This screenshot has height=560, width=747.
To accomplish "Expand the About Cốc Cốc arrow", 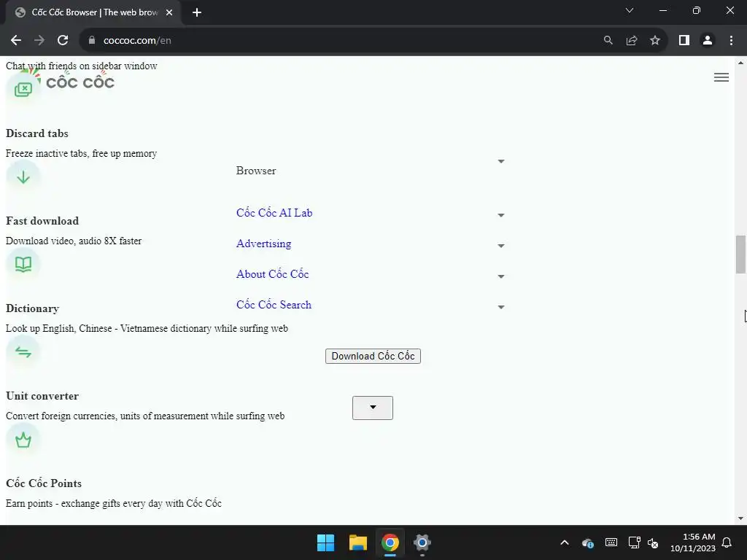I will pyautogui.click(x=501, y=276).
